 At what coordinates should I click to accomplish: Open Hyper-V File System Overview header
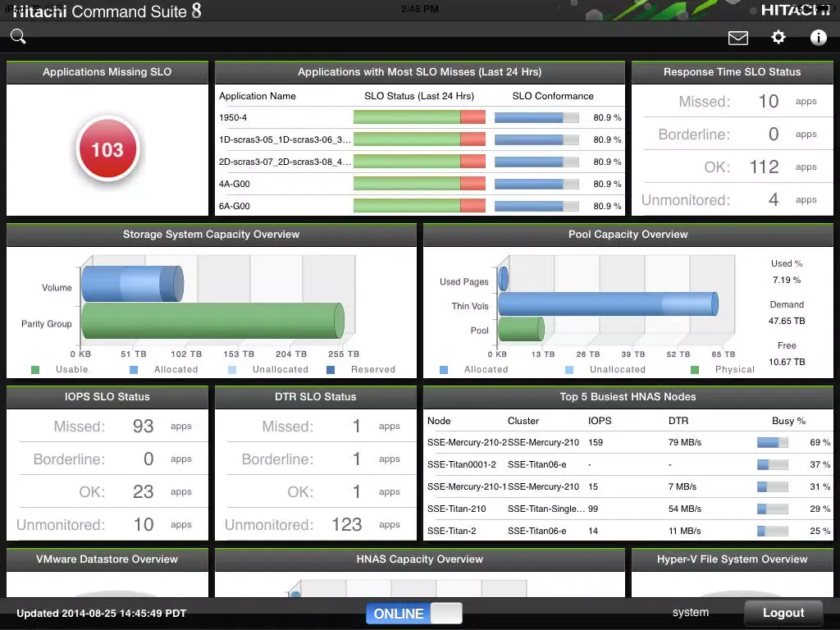click(732, 559)
